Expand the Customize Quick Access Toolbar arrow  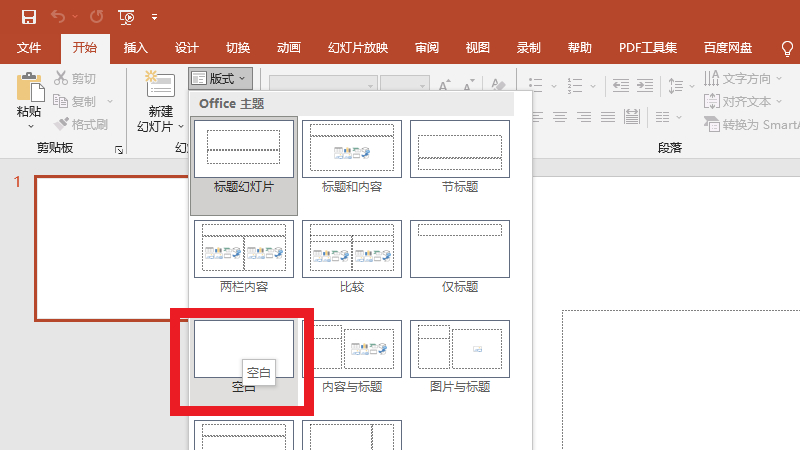tap(154, 17)
